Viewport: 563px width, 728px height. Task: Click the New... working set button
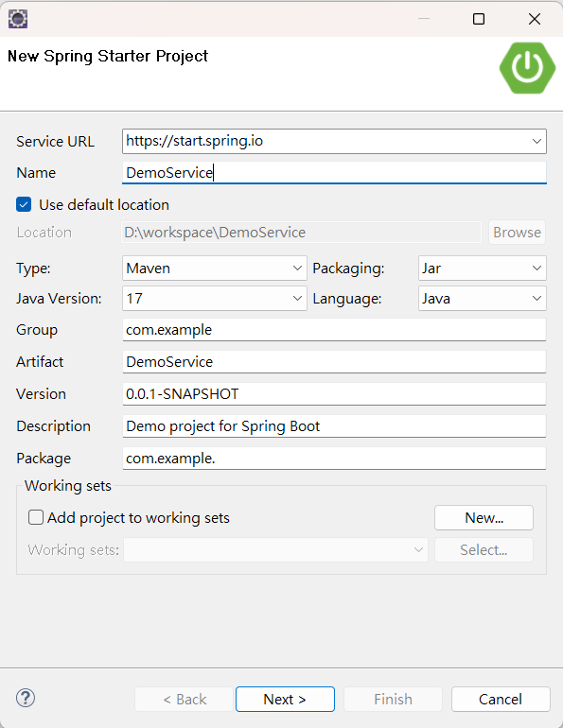pyautogui.click(x=484, y=518)
